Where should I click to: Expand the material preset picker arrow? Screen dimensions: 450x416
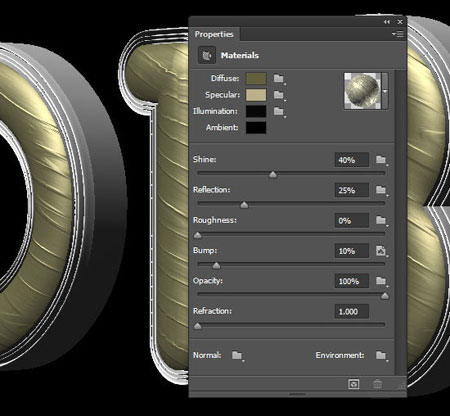pyautogui.click(x=385, y=91)
